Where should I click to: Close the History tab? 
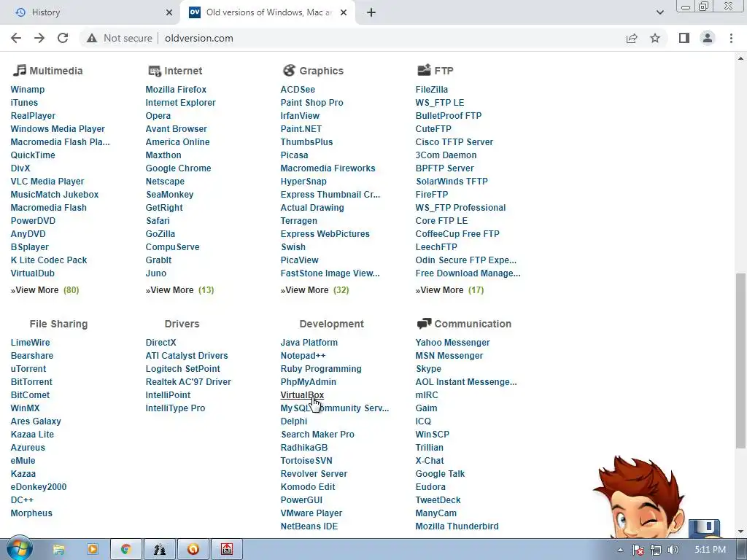[x=169, y=12]
